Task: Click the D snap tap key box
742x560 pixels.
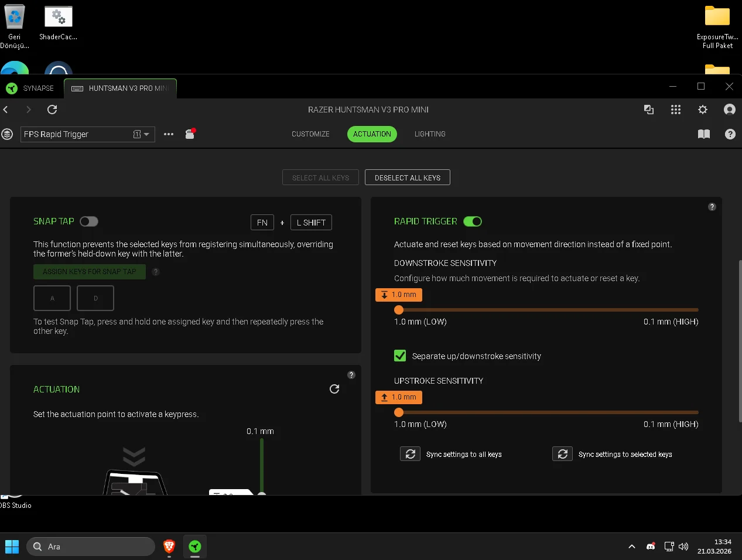Action: click(95, 298)
